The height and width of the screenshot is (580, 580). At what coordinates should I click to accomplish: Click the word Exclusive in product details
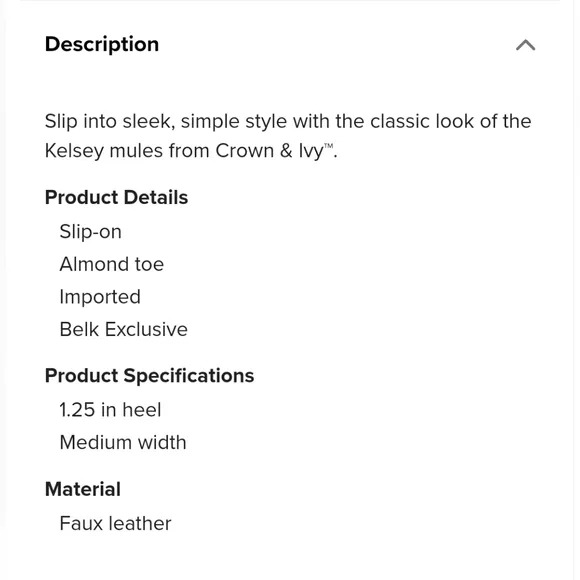146,329
